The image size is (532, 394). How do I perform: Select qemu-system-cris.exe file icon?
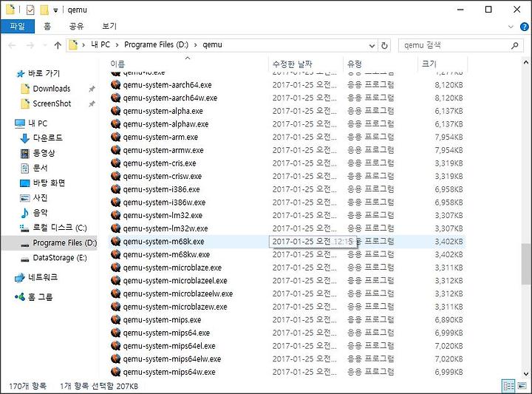tap(116, 163)
